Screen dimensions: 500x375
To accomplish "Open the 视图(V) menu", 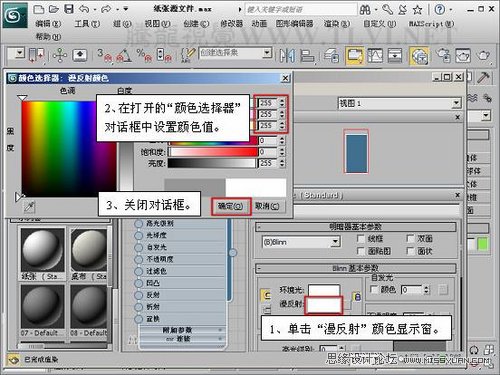I will [x=157, y=24].
